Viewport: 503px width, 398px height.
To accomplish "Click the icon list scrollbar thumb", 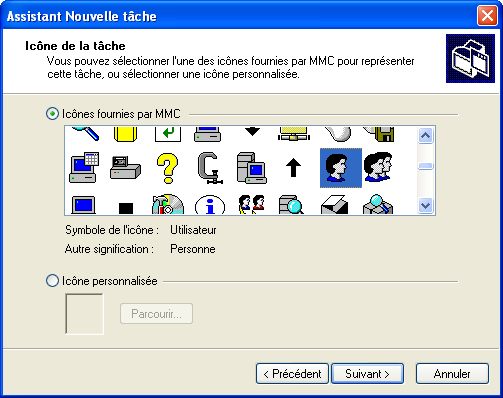I will point(425,166).
